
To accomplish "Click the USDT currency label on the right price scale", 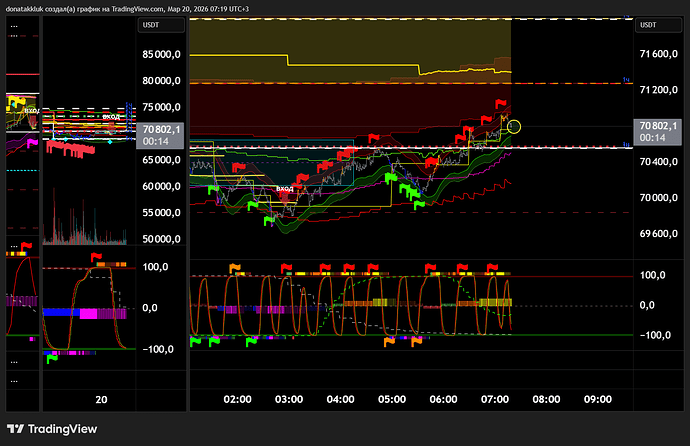I will point(648,24).
